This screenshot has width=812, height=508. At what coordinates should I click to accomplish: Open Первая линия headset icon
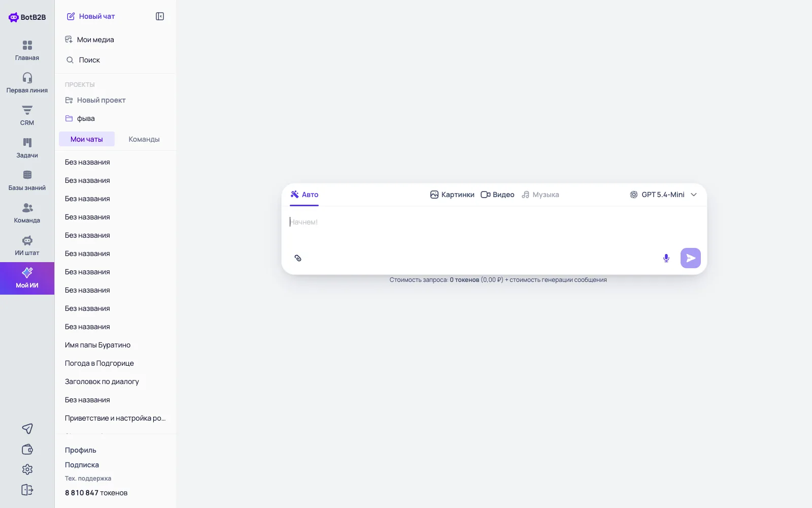[x=27, y=78]
